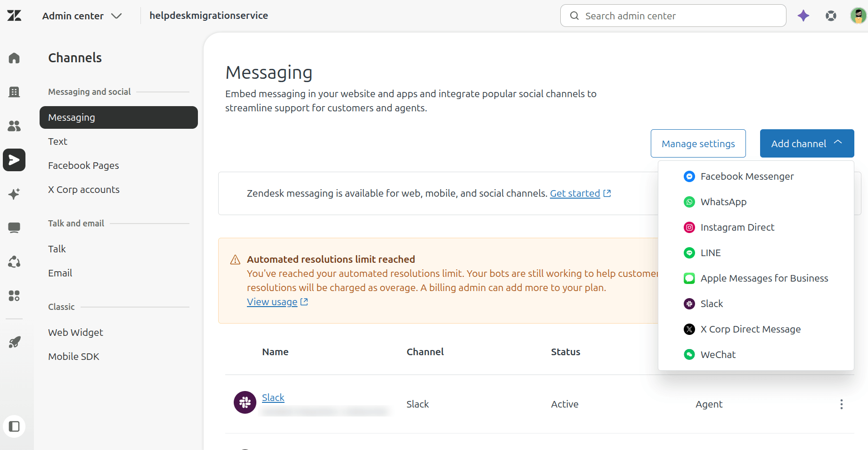The height and width of the screenshot is (450, 868).
Task: Click the X Corp Direct Message icon
Action: (x=689, y=329)
